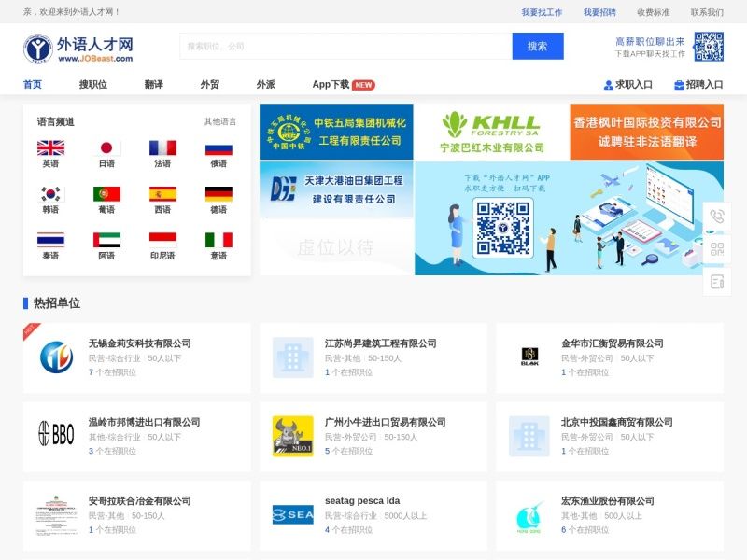Viewport: 747px width, 560px height.
Task: Click 我要招聘 link in top bar
Action: tap(599, 12)
